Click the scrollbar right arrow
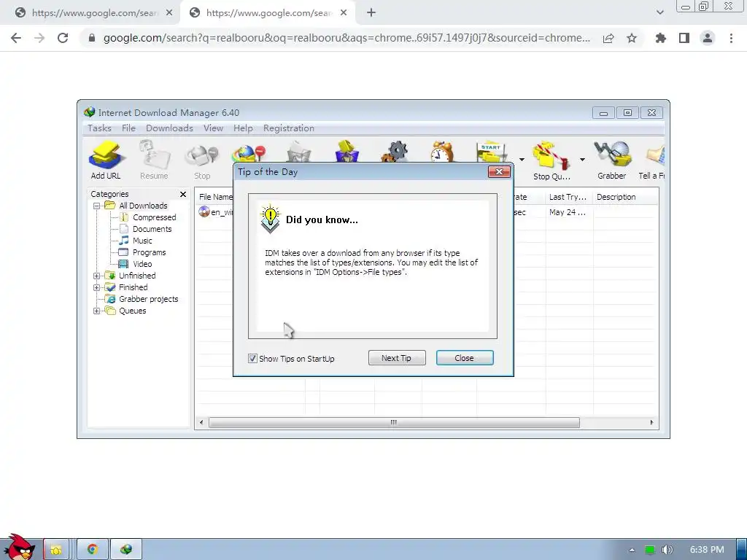The image size is (747, 560). [x=651, y=422]
